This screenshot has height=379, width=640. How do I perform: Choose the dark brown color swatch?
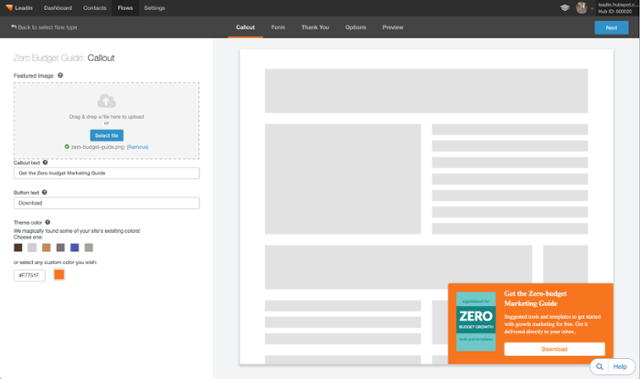click(x=18, y=247)
